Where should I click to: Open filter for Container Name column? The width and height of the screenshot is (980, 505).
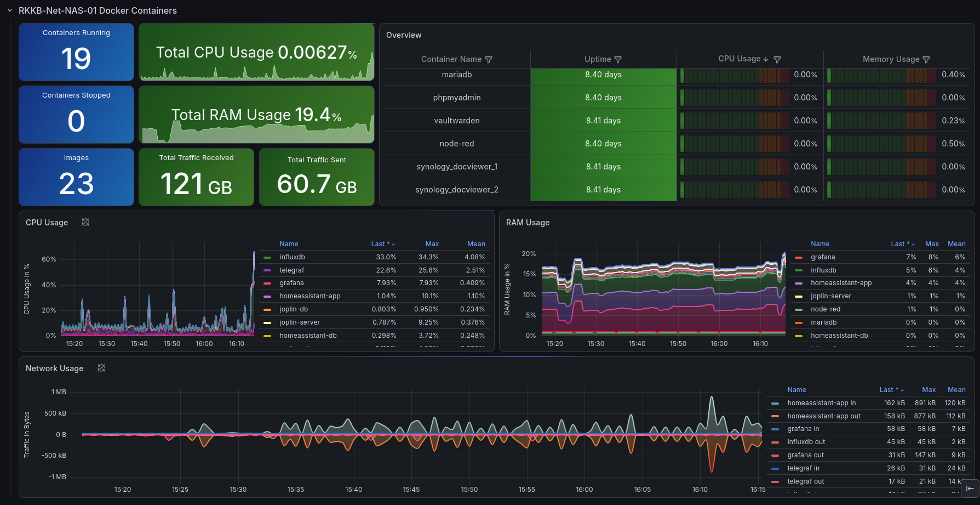(x=489, y=59)
